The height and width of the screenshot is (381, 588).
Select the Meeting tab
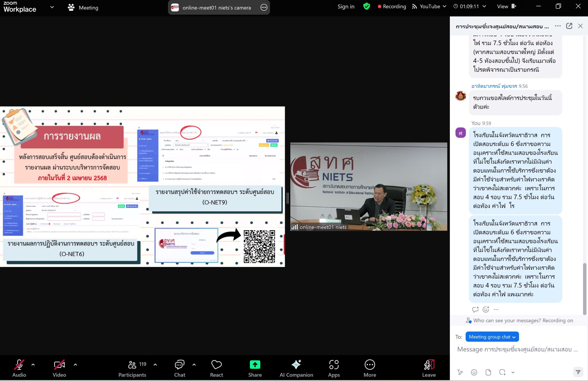tap(83, 8)
